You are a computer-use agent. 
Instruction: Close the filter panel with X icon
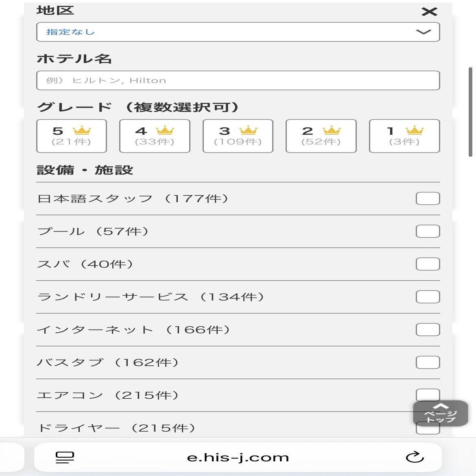(429, 12)
